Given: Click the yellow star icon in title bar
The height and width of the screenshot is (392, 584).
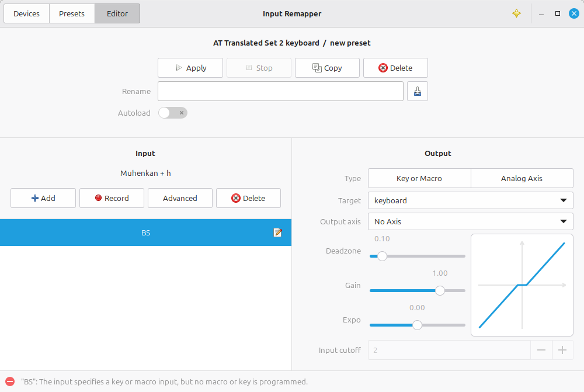Looking at the screenshot, I should 516,13.
